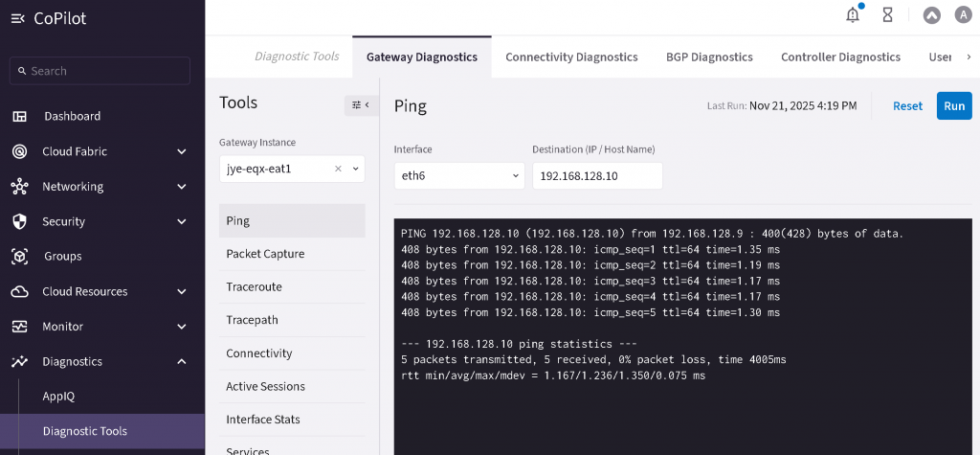Click the Destination IP input field
Screen dimensions: 980x455
click(597, 176)
